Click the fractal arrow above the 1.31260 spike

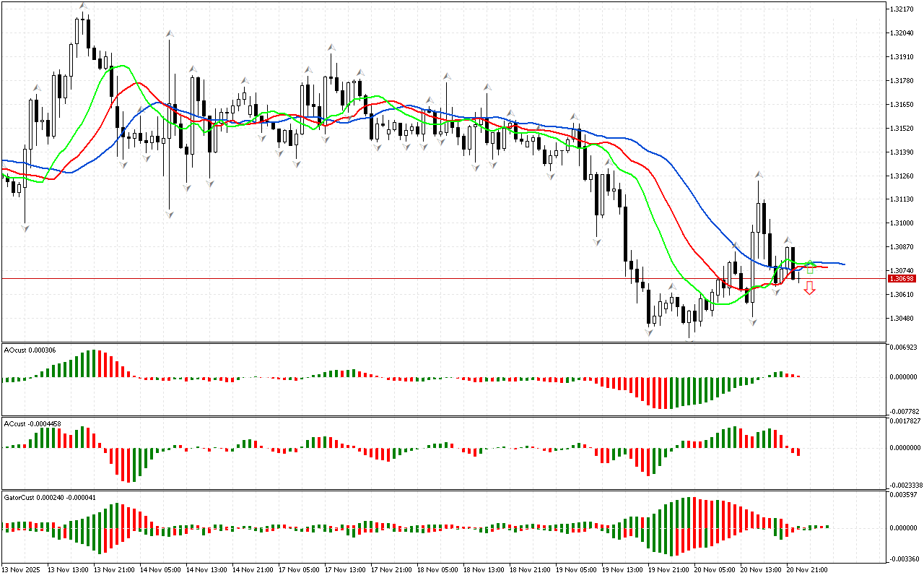[759, 175]
